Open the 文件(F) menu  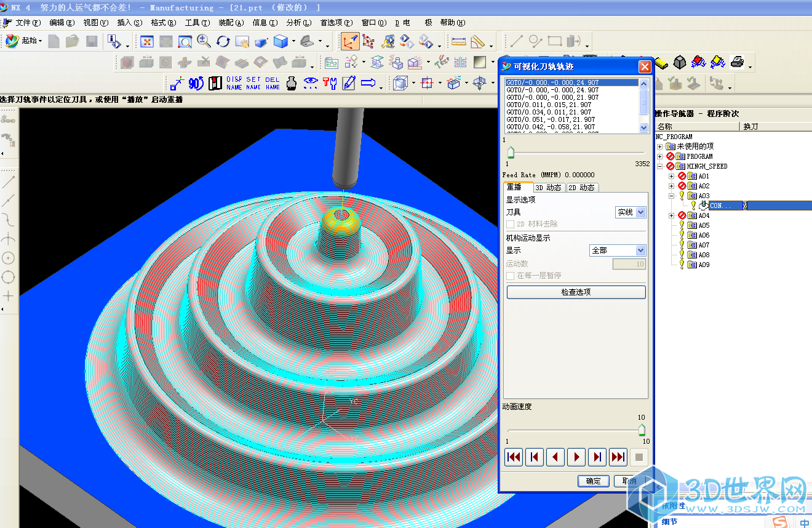28,23
